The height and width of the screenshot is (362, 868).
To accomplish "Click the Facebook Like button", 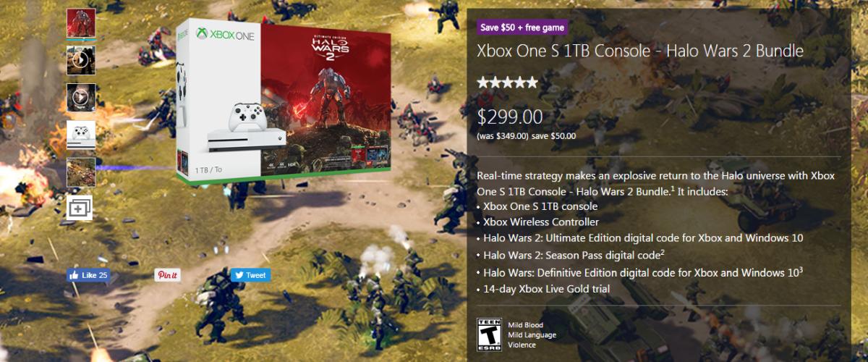I will pos(88,275).
